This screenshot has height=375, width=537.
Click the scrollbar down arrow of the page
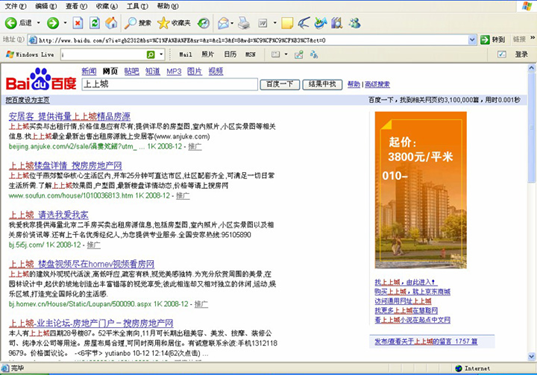click(x=532, y=357)
